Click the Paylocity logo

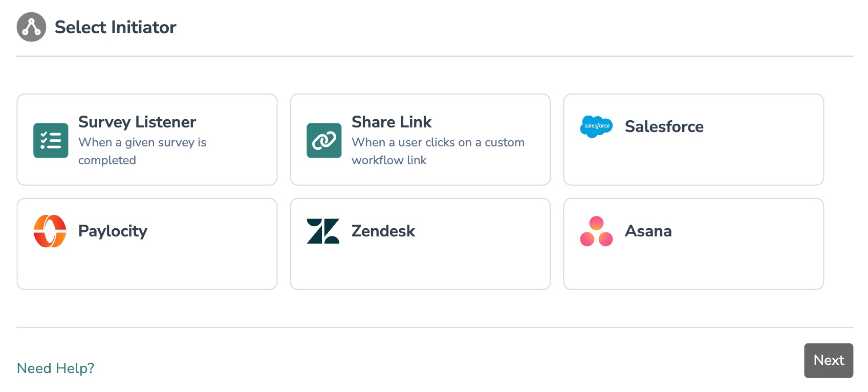50,231
